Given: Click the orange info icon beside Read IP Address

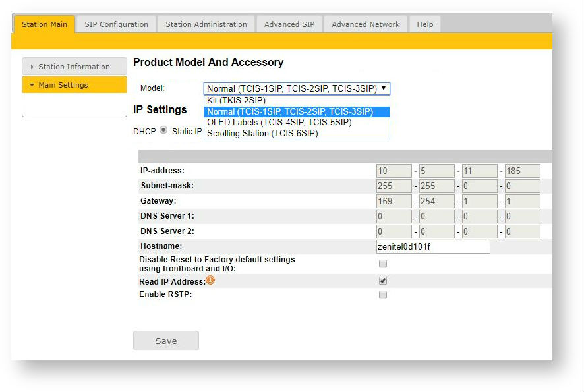Looking at the screenshot, I should 210,281.
